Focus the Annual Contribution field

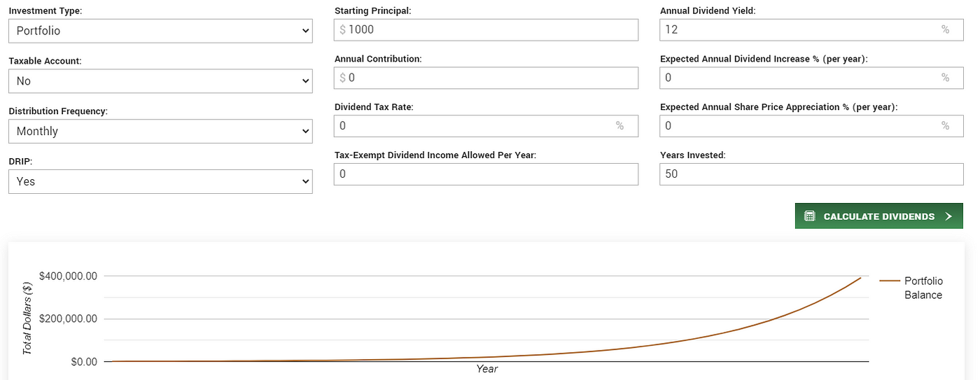click(486, 78)
